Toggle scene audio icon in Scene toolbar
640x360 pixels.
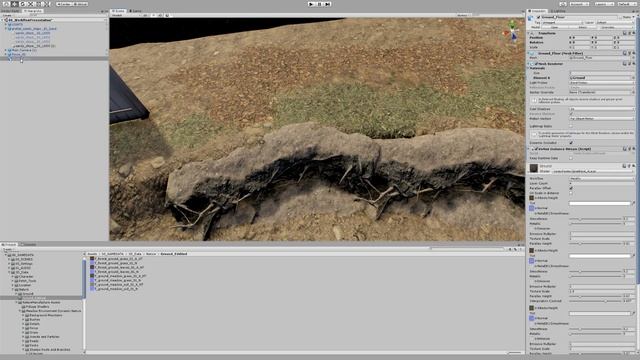160,16
